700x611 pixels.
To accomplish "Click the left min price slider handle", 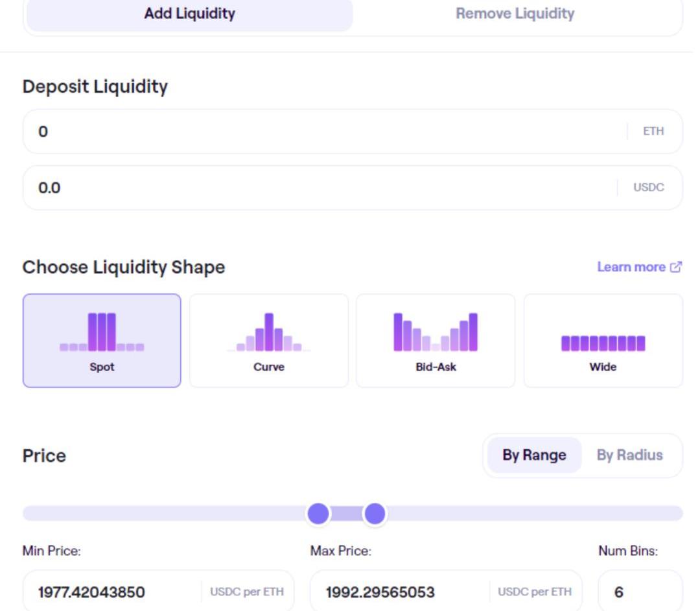I will click(318, 514).
